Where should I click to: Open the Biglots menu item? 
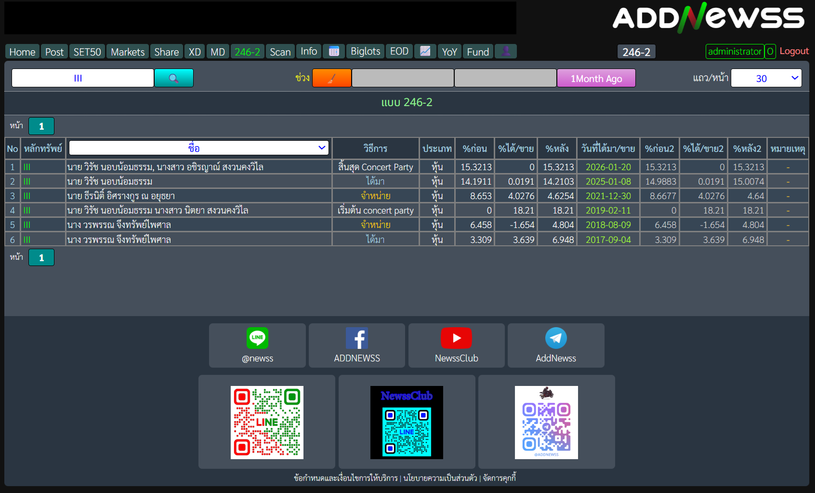click(x=365, y=52)
